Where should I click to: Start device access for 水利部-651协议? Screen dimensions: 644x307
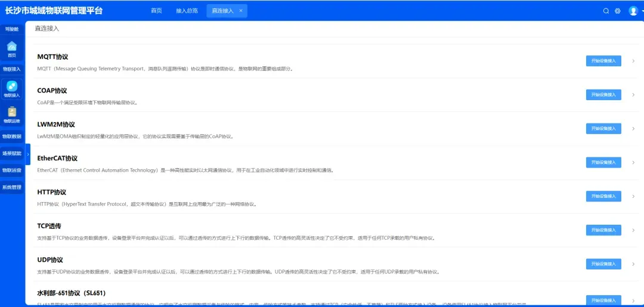603,300
